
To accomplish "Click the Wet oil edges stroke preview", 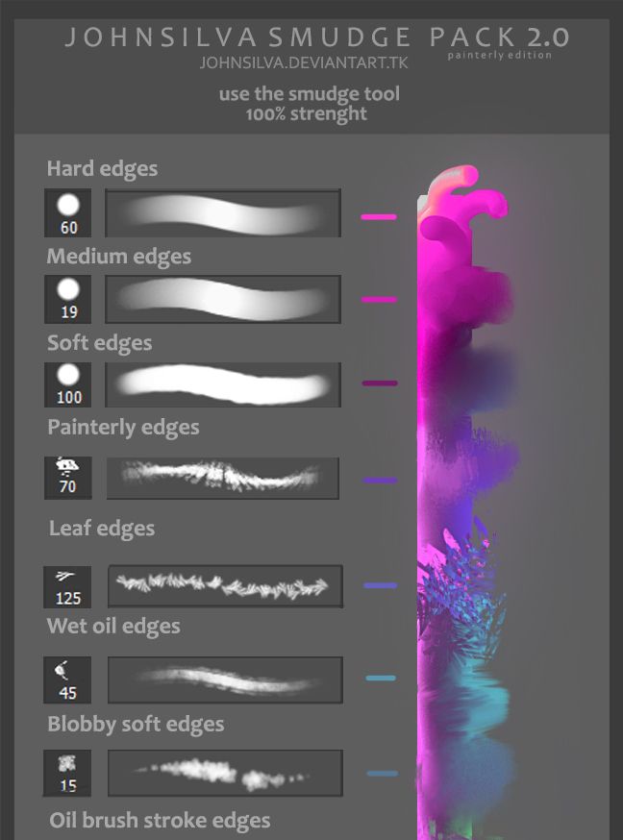I will click(225, 679).
